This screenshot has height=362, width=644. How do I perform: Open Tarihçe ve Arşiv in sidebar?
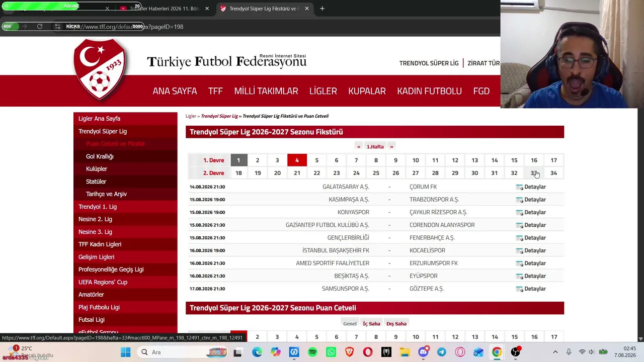pos(125,194)
